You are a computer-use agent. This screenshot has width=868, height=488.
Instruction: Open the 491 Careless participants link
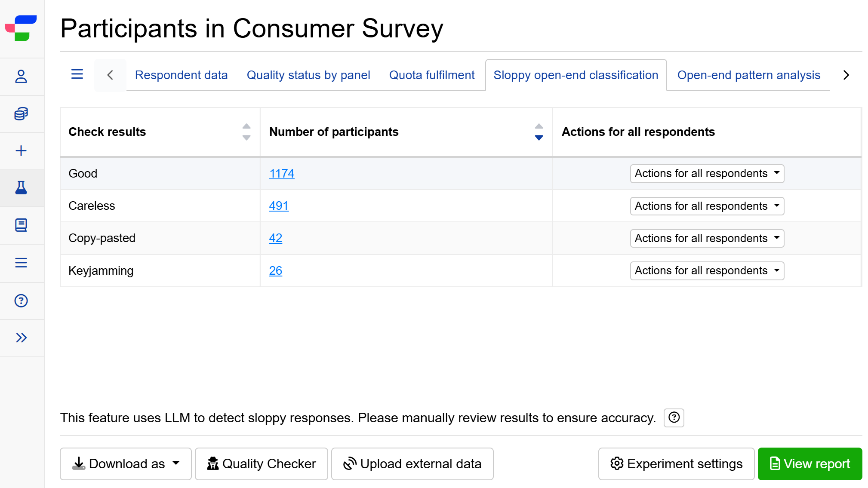[x=279, y=206]
